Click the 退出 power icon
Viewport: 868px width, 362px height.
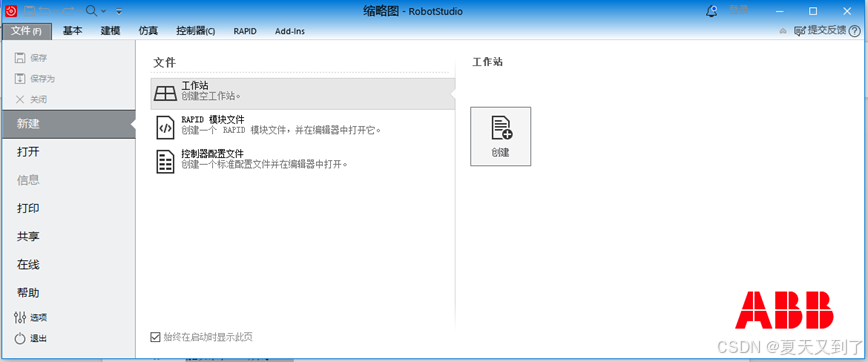coord(20,339)
